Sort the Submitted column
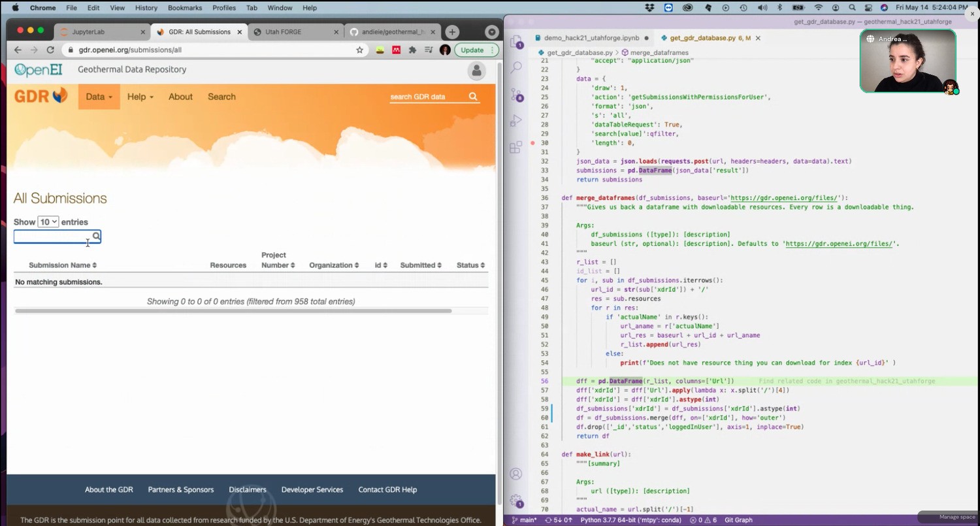This screenshot has width=980, height=526. click(420, 265)
